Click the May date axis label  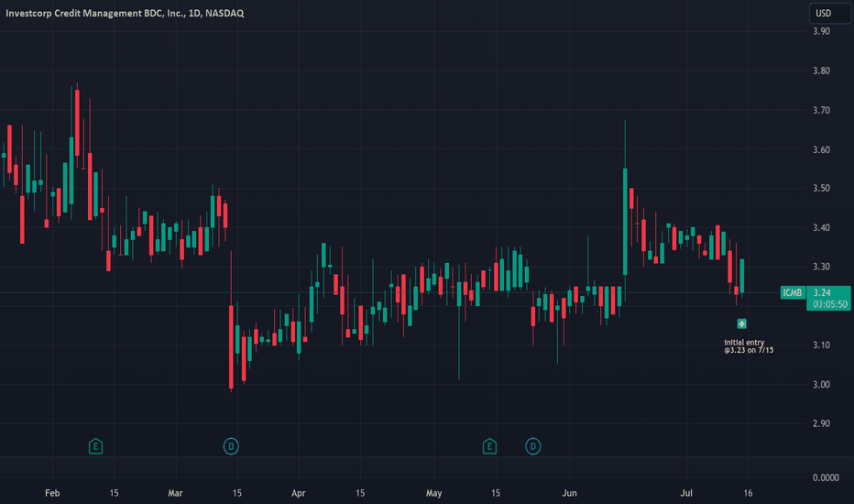pyautogui.click(x=434, y=493)
